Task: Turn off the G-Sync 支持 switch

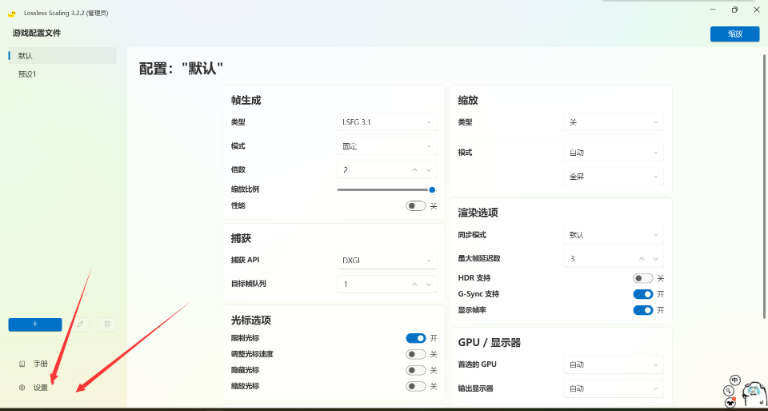Action: point(643,294)
